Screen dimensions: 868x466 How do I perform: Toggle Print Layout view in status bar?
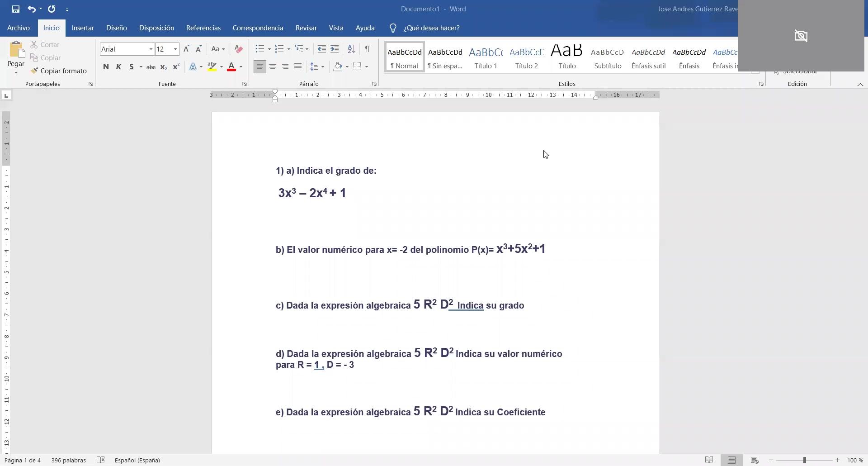[731, 460]
